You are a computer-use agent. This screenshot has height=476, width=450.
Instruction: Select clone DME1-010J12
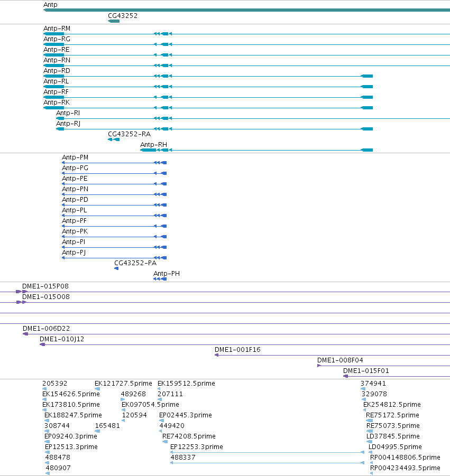[x=62, y=339]
